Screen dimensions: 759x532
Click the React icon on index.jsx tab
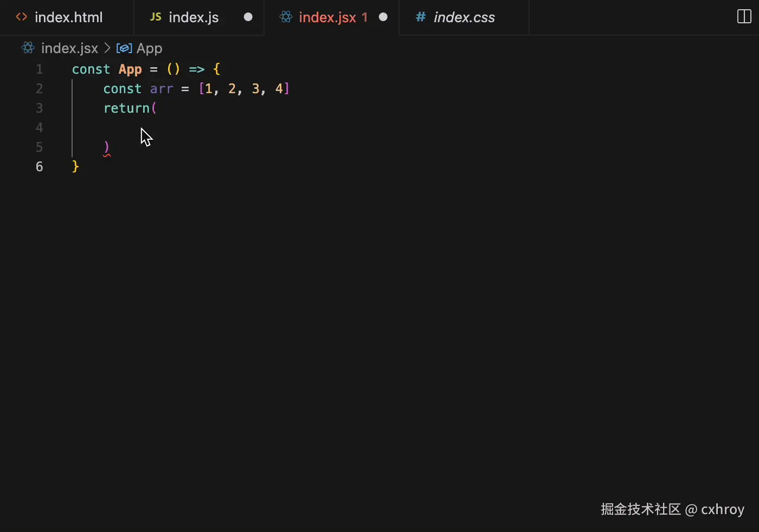(x=286, y=17)
